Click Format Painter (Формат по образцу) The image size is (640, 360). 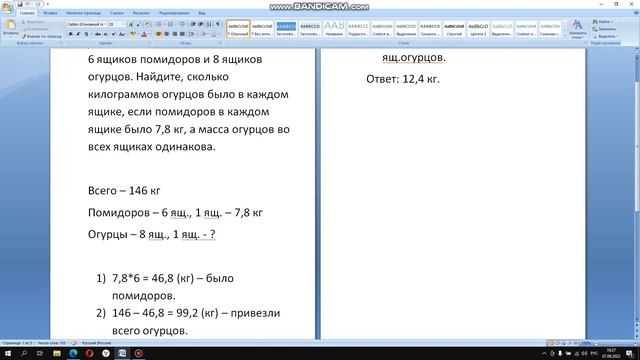click(x=42, y=36)
